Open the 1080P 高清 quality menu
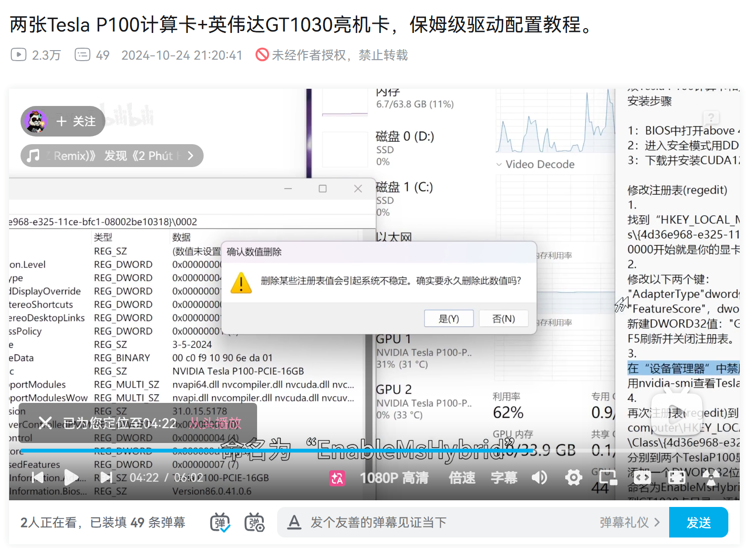The image size is (756, 548). tap(394, 478)
